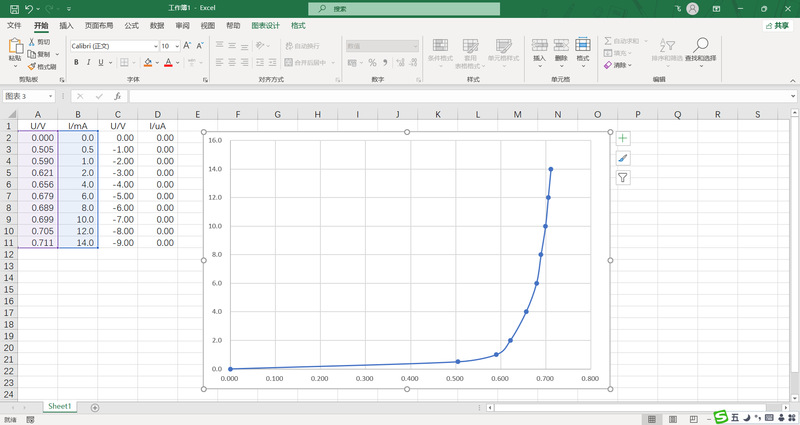
Task: Decrease font size with smaller A icon
Action: tap(199, 46)
